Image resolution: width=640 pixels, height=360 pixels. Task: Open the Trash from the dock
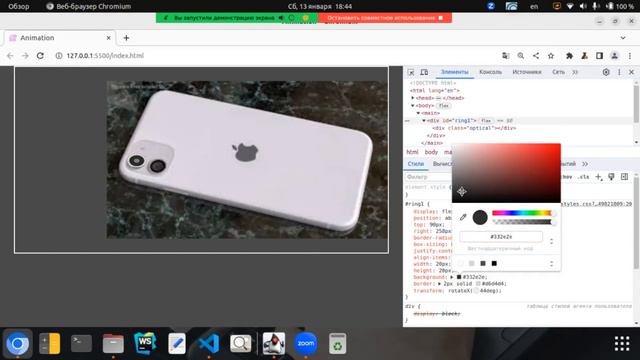tap(338, 343)
